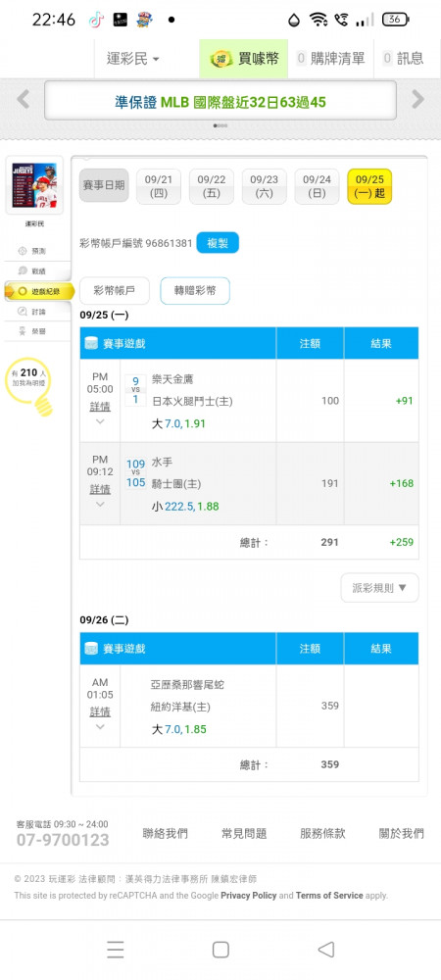Click the 複製 account number button
The image size is (441, 980).
[218, 243]
